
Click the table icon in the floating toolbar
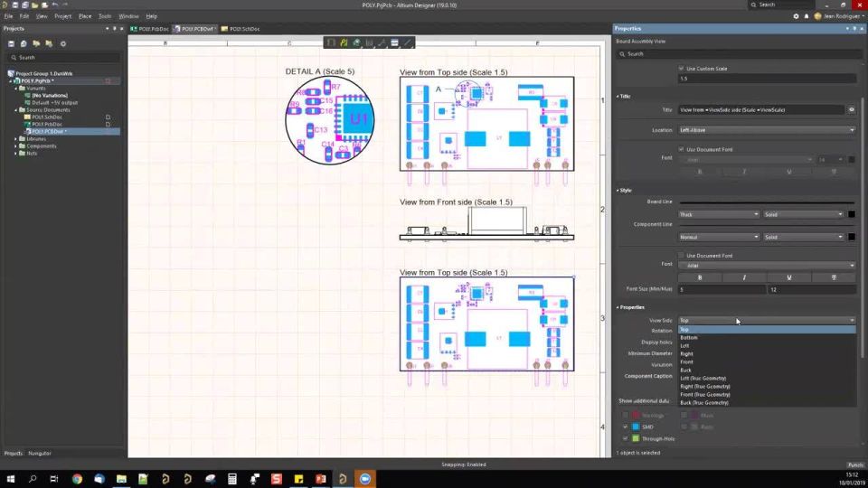395,42
